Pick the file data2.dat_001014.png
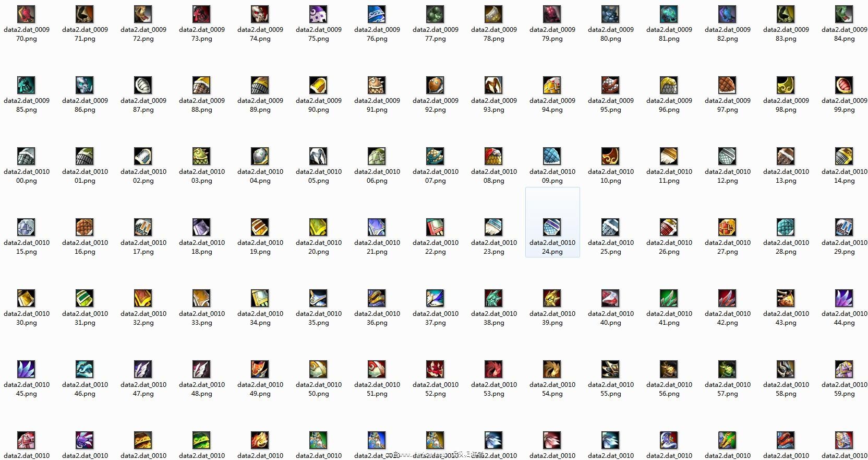The width and height of the screenshot is (868, 460). tap(844, 156)
